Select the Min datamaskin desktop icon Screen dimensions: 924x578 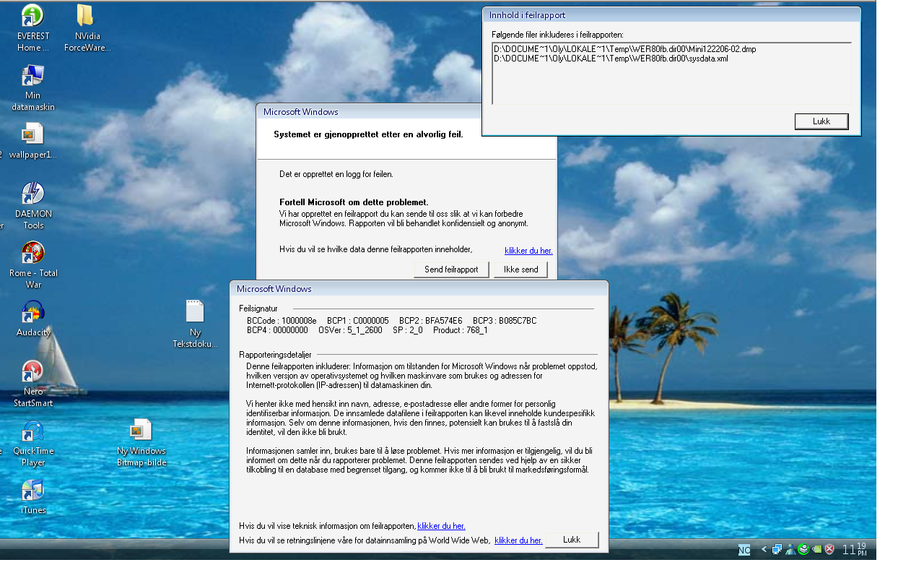point(33,87)
